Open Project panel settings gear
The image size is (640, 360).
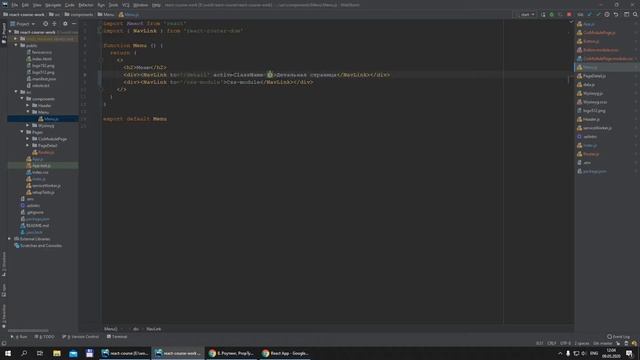65,24
